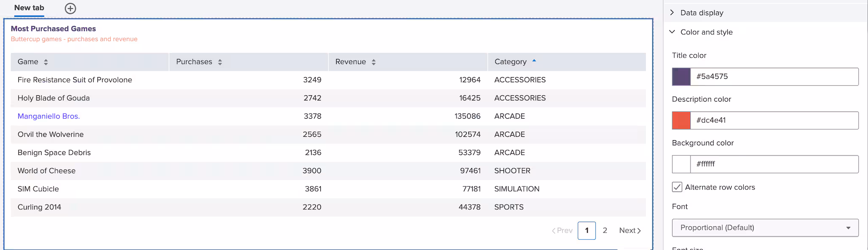
Task: Click the Purchases column sort arrows
Action: pyautogui.click(x=220, y=62)
